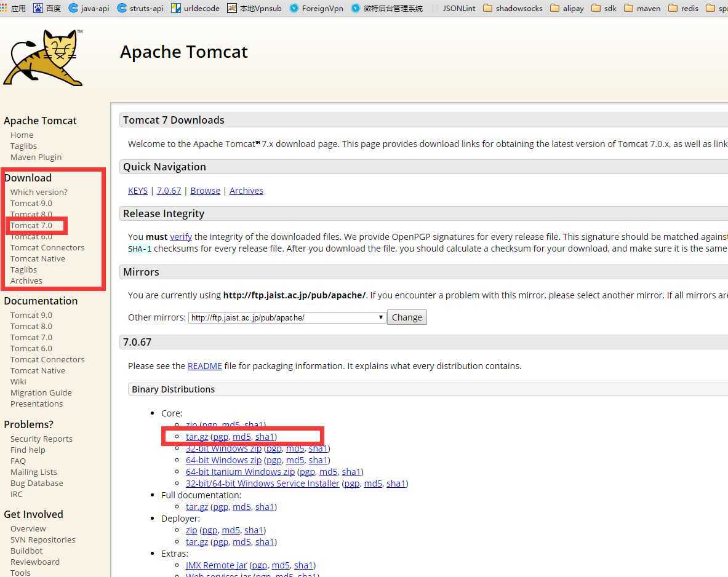The width and height of the screenshot is (728, 577).
Task: Click the Apache Tomcat cat logo
Action: coord(42,58)
